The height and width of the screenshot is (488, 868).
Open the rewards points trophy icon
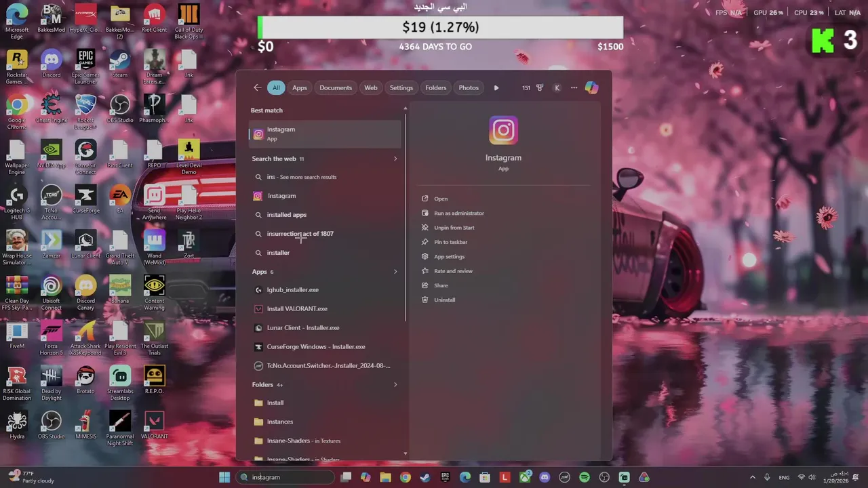pyautogui.click(x=540, y=87)
